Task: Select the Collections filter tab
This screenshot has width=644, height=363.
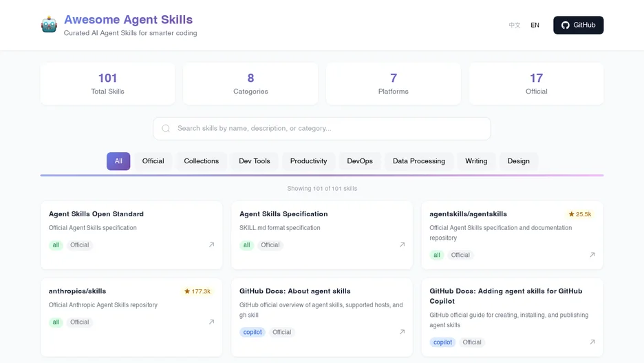Action: (201, 161)
